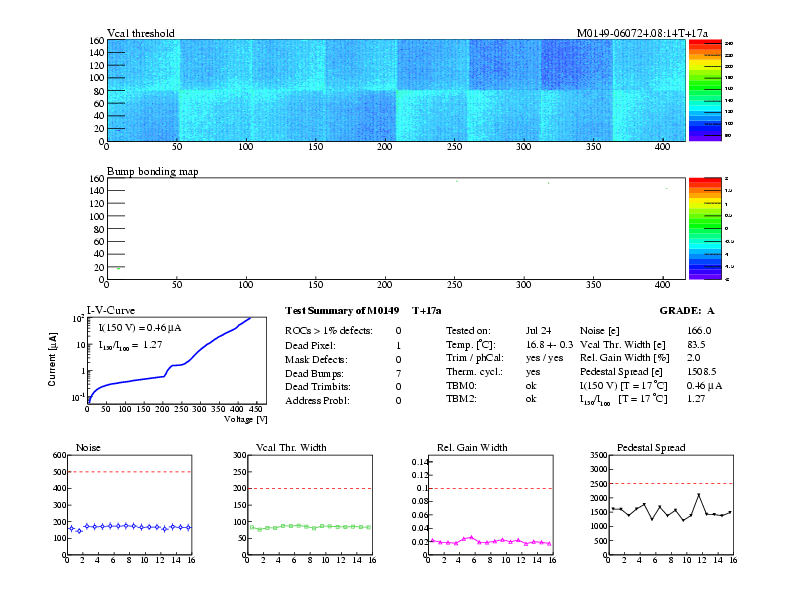The image size is (792, 612).
Task: Click the module ID text at top right
Action: click(642, 34)
